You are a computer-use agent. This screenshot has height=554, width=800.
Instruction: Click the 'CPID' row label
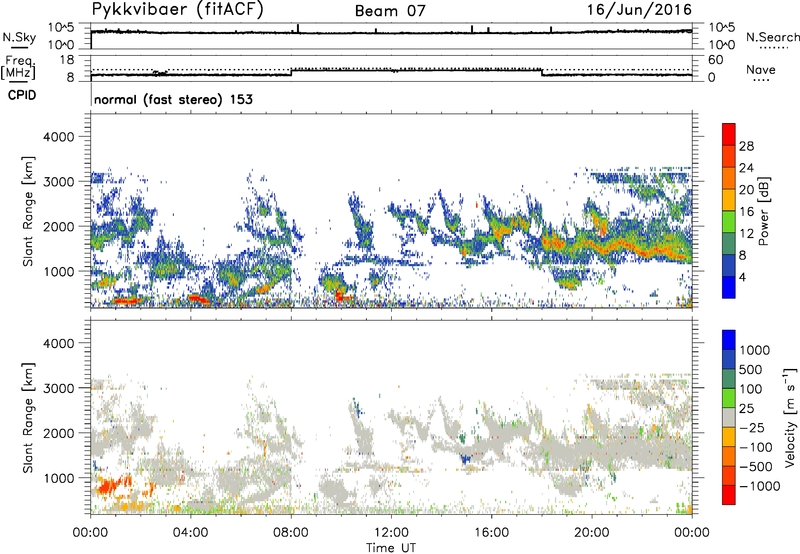pyautogui.click(x=22, y=95)
